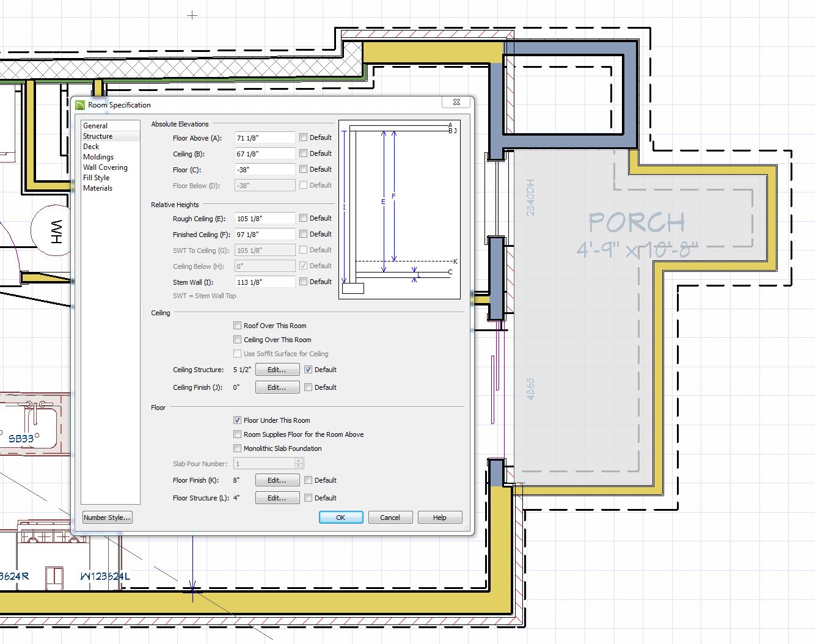
Task: Enable Roof Over This Room
Action: click(x=238, y=326)
